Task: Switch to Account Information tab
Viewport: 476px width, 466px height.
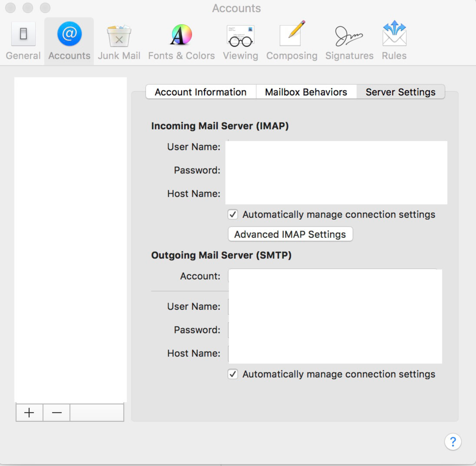Action: (x=201, y=92)
